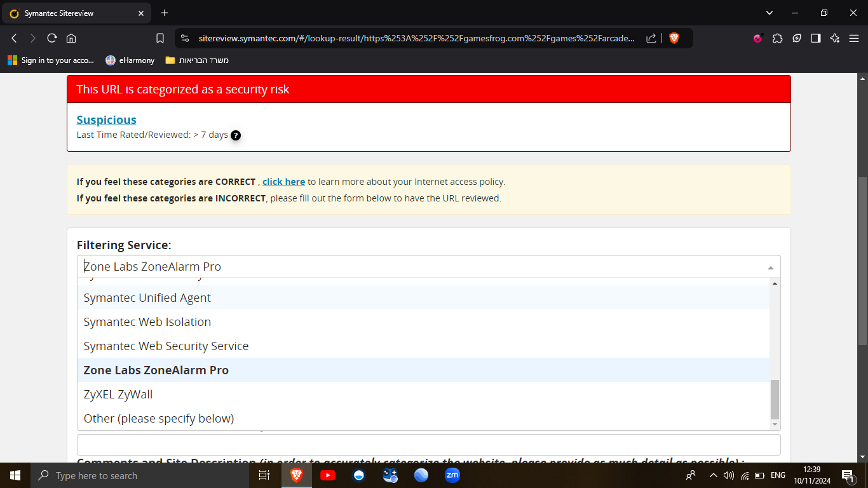This screenshot has width=868, height=488.
Task: Click the address bar URL field
Action: (416, 38)
